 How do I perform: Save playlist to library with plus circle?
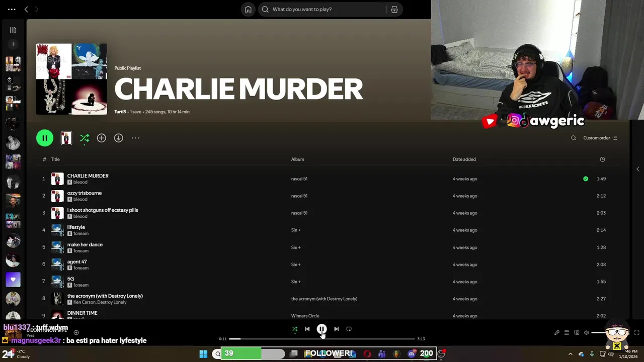pos(102,138)
